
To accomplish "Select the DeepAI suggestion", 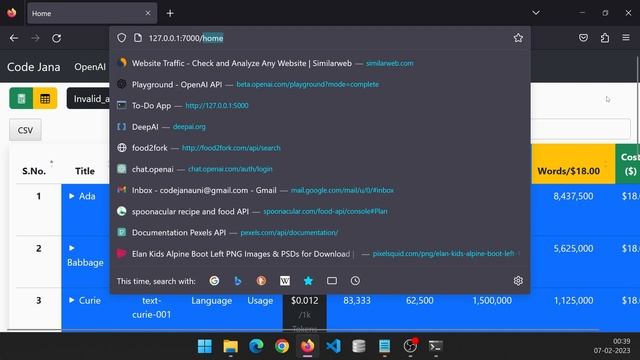I will 320,127.
